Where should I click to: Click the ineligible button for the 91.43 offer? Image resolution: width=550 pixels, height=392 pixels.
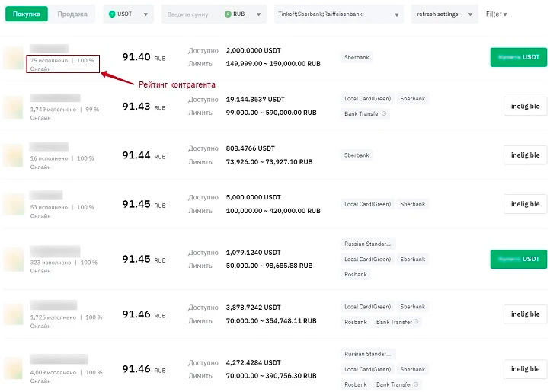(x=525, y=107)
